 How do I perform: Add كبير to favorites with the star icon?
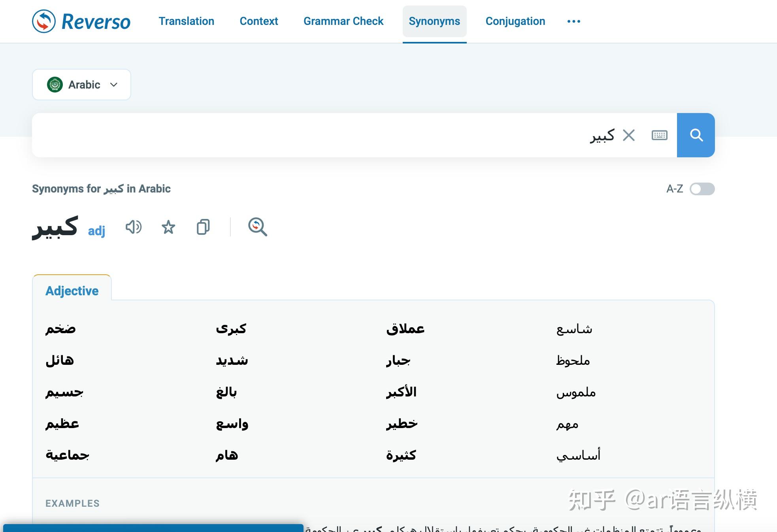(x=168, y=227)
